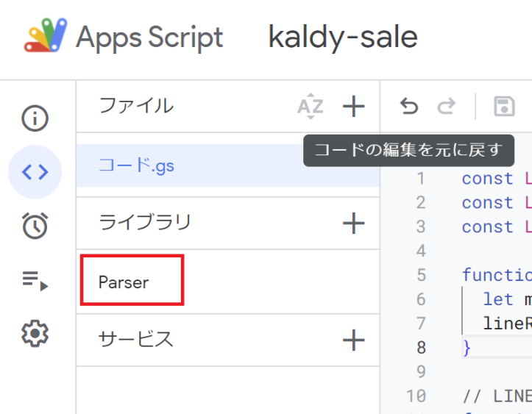This screenshot has width=532, height=414.
Task: Click the ライブラリ section header
Action: point(145,222)
